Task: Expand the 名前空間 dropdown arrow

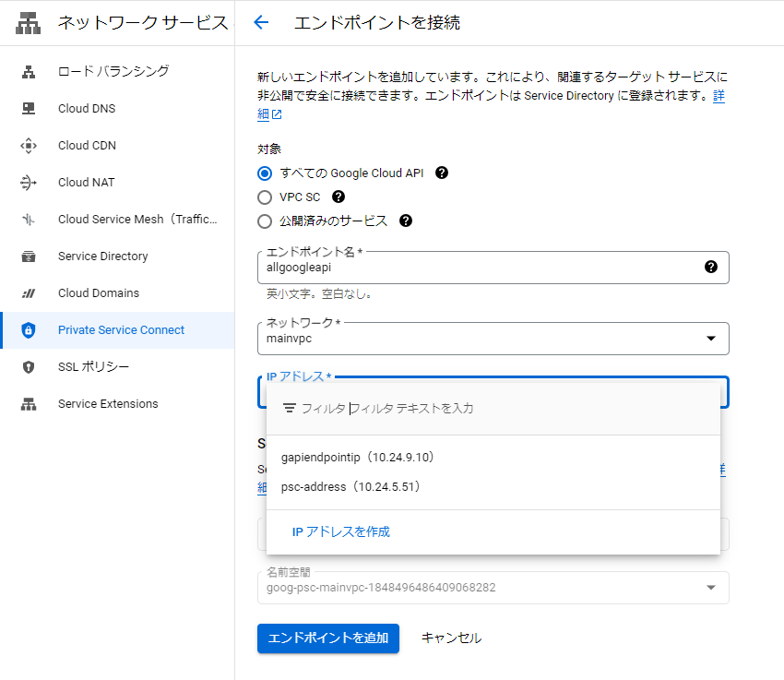Action: [710, 588]
